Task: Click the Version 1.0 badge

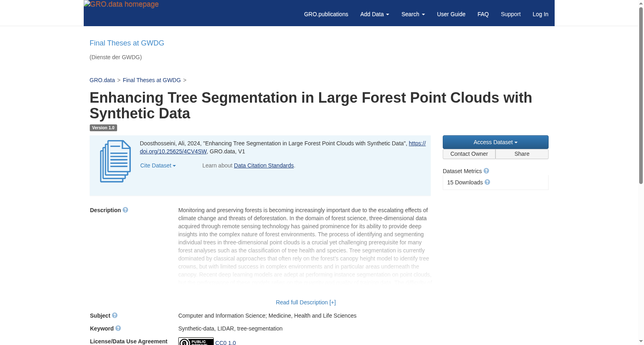Action: click(103, 128)
